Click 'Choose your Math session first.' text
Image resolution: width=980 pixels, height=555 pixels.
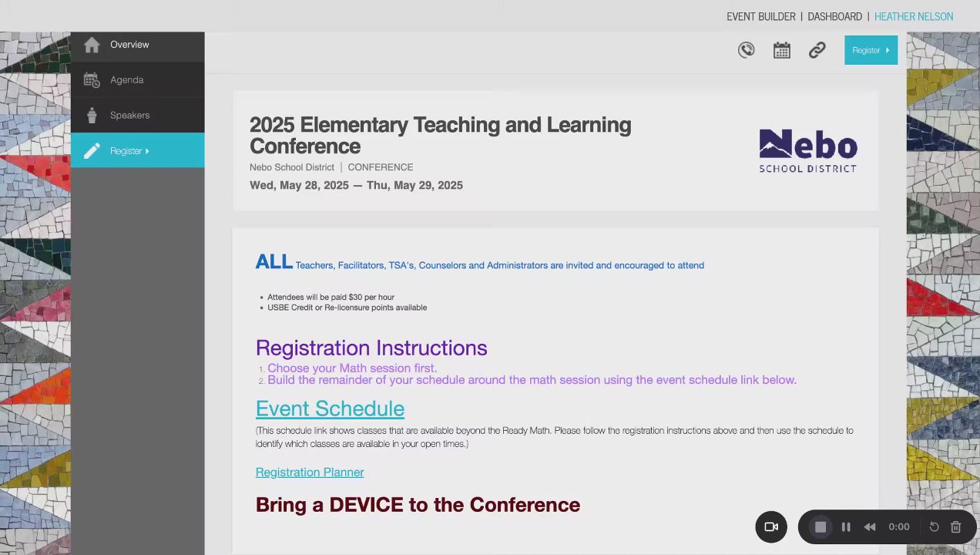click(352, 368)
